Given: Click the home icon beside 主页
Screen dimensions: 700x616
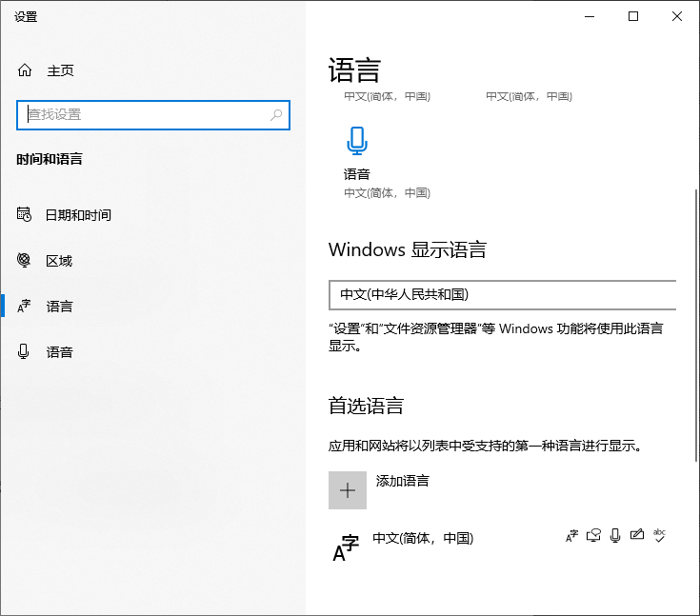Looking at the screenshot, I should tap(25, 70).
